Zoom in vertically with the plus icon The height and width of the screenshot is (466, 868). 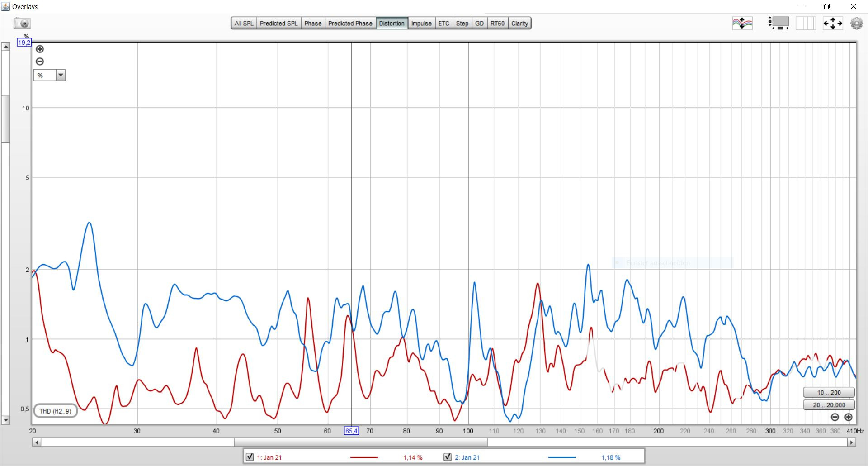pyautogui.click(x=40, y=49)
